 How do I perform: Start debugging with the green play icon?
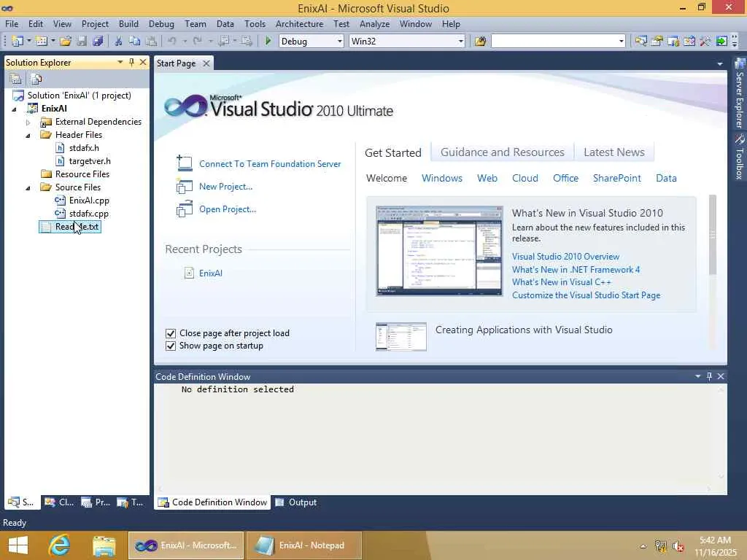coord(268,42)
